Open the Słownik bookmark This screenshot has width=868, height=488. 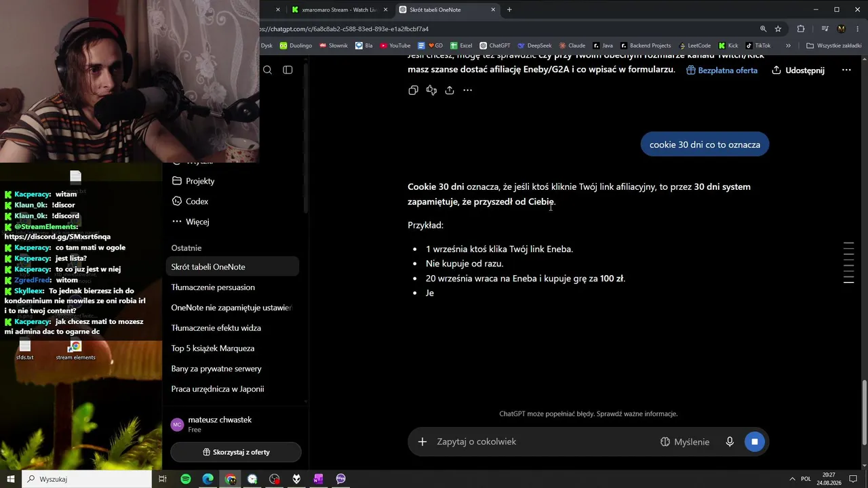pos(333,46)
